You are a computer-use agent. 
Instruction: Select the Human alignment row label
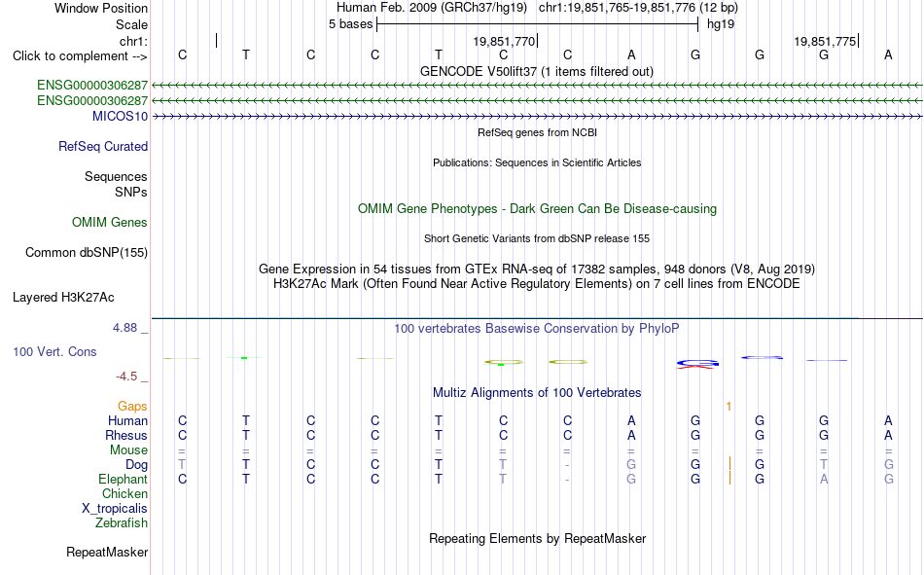pyautogui.click(x=127, y=420)
